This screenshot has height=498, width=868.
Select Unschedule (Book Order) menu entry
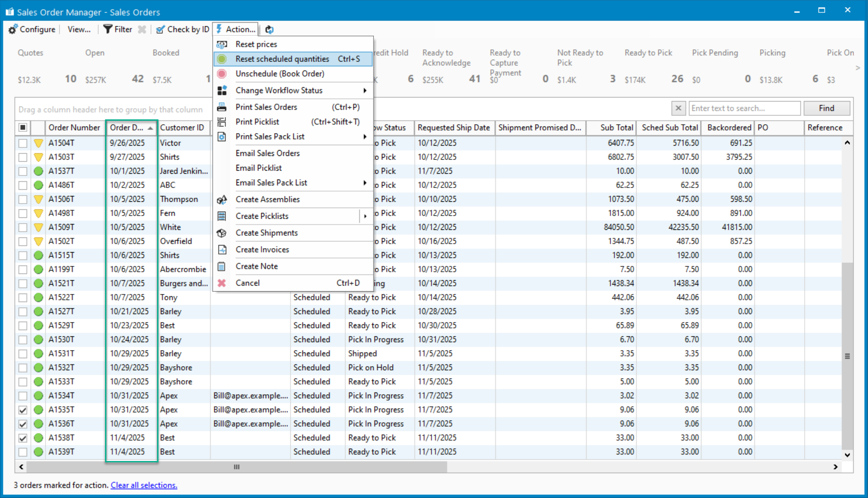click(x=280, y=73)
